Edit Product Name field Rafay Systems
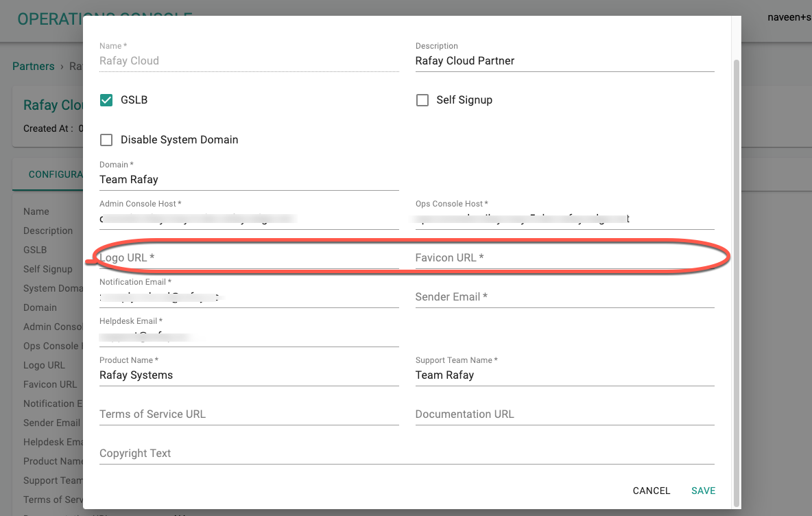 249,375
